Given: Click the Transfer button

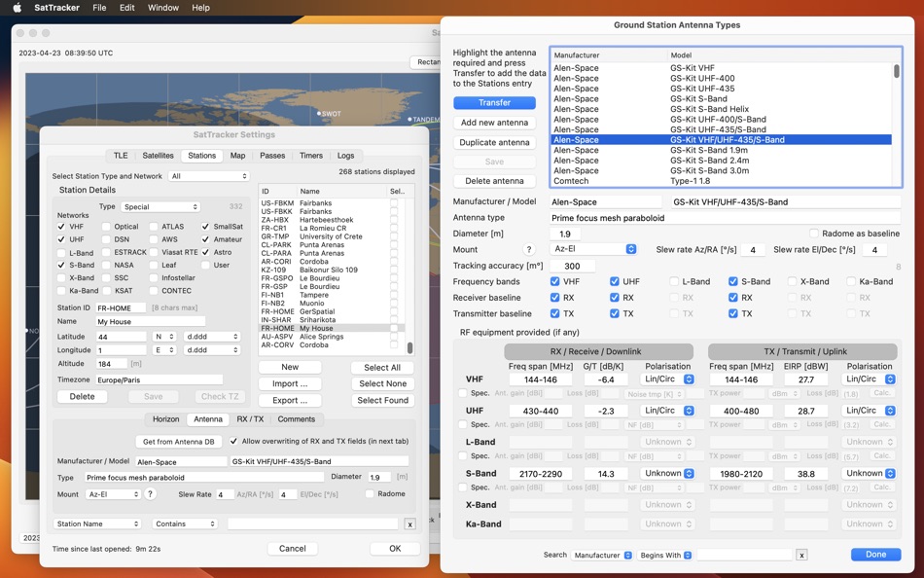Looking at the screenshot, I should (494, 102).
